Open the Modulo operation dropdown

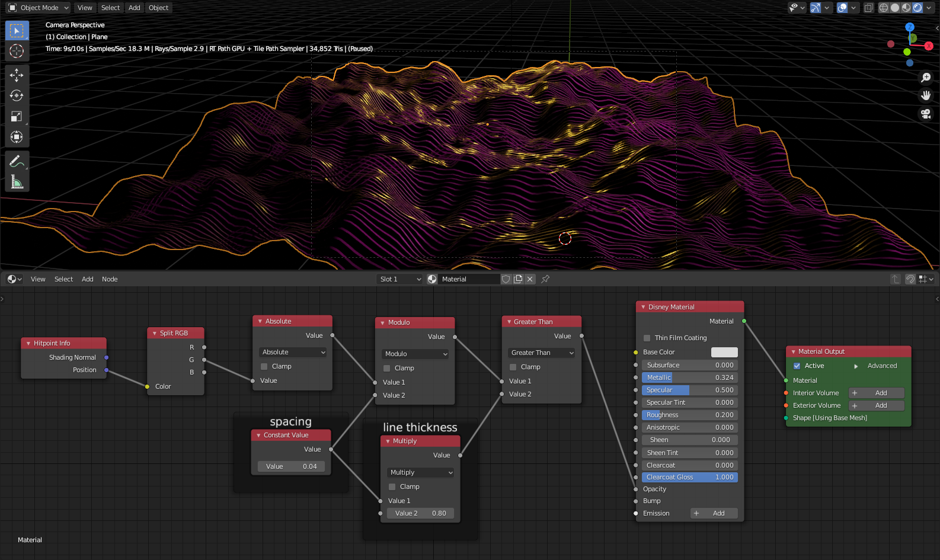click(416, 354)
